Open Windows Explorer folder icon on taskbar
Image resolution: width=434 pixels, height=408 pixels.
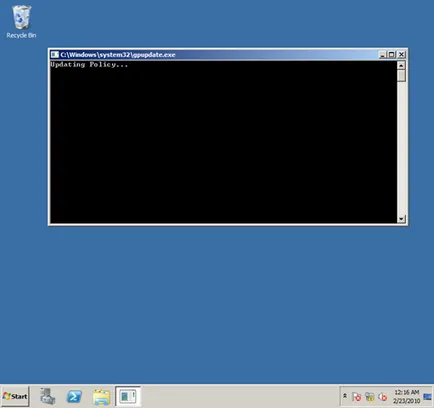pos(101,397)
